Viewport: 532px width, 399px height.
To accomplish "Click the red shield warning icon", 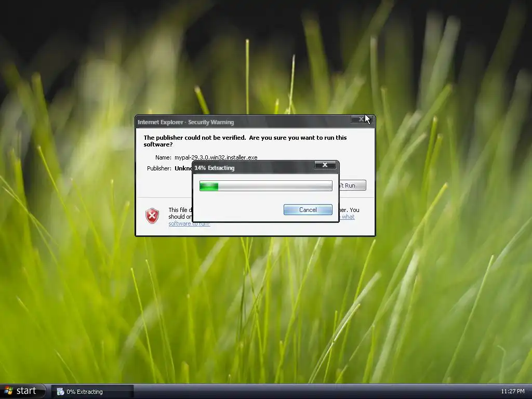I will tap(152, 216).
